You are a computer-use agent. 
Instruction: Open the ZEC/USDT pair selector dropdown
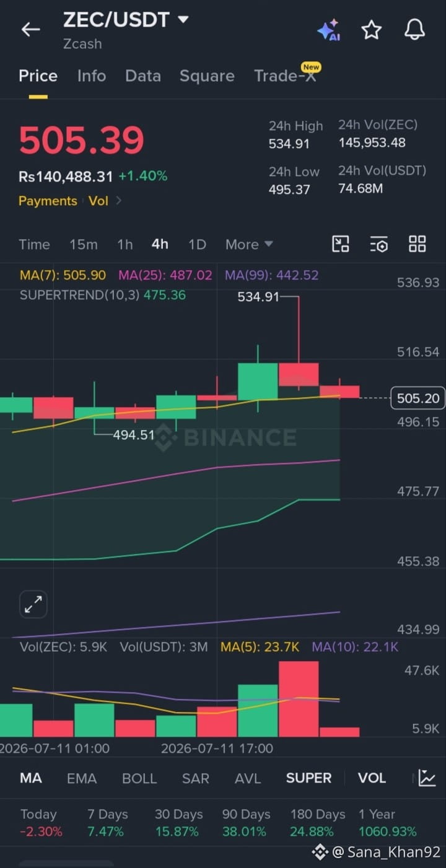point(126,20)
